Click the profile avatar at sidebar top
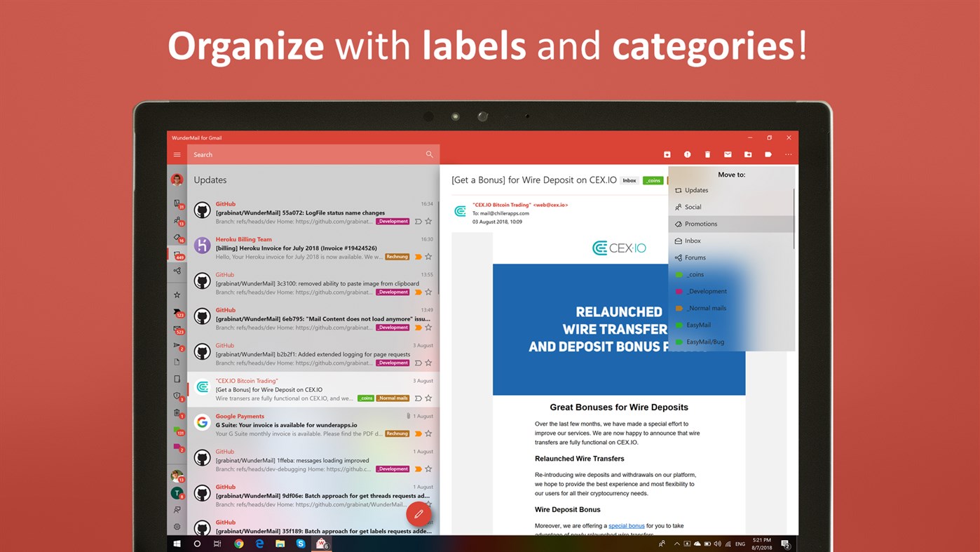The width and height of the screenshot is (980, 552). coord(177,179)
